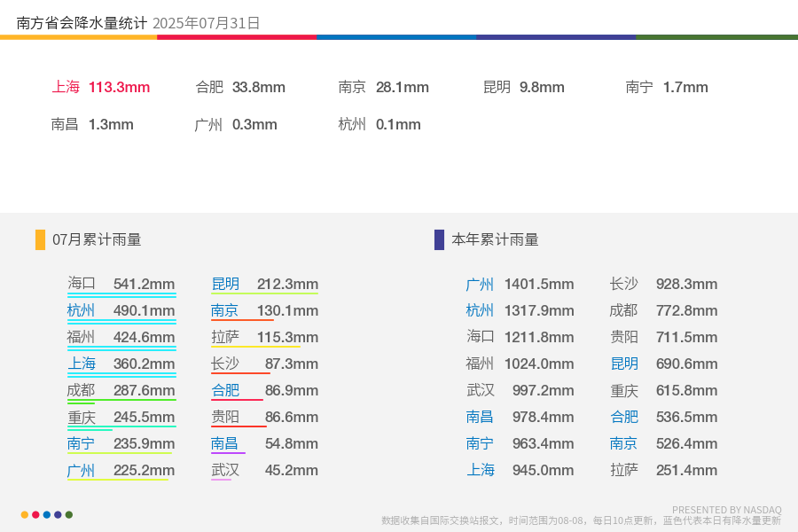Click the 963.4mm yearly value for 南宁
Image resolution: width=798 pixels, height=532 pixels.
pos(543,443)
